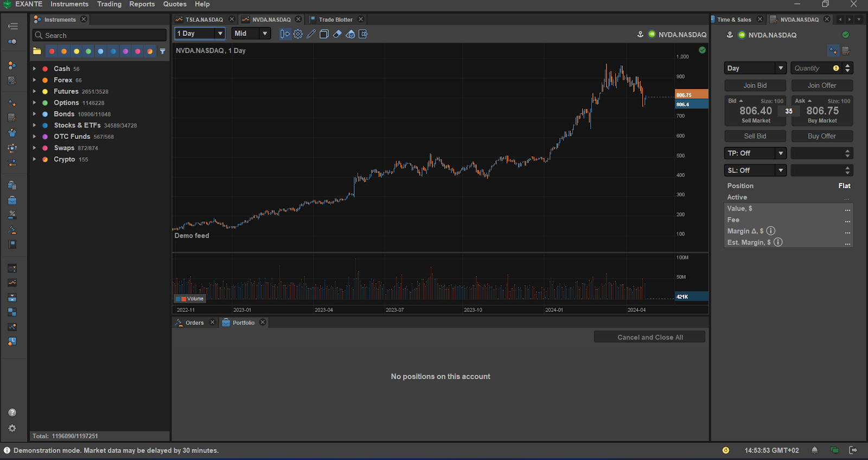This screenshot has height=460, width=868.
Task: Toggle the light blue Bonds filter dot
Action: coord(100,51)
